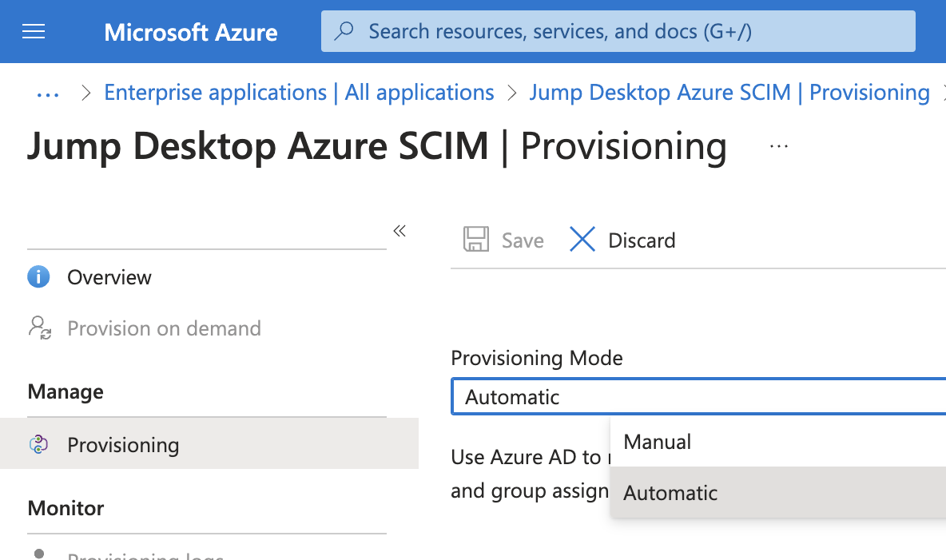Go to Microsoft Azure home
Viewport: 946px width, 560px height.
pyautogui.click(x=191, y=32)
